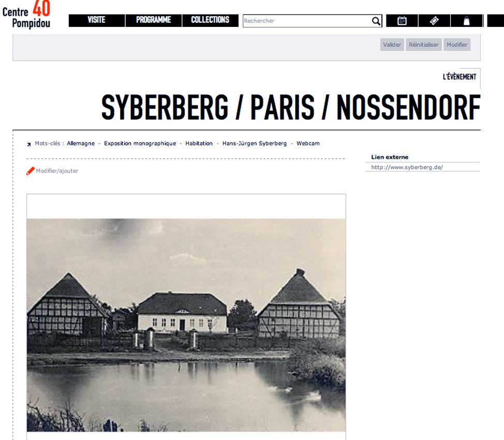Open the COLLECTIONS menu
Screen dimensions: 504x440
click(x=210, y=20)
